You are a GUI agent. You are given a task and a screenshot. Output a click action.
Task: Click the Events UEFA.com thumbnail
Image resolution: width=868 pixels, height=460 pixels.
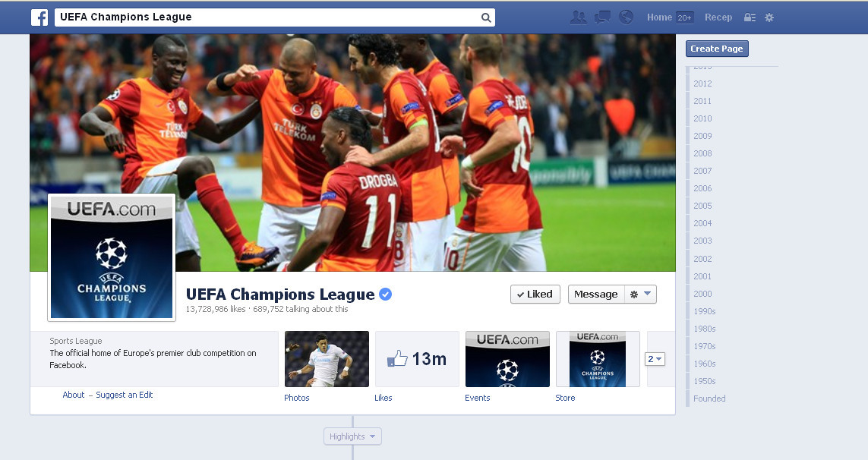pos(507,359)
